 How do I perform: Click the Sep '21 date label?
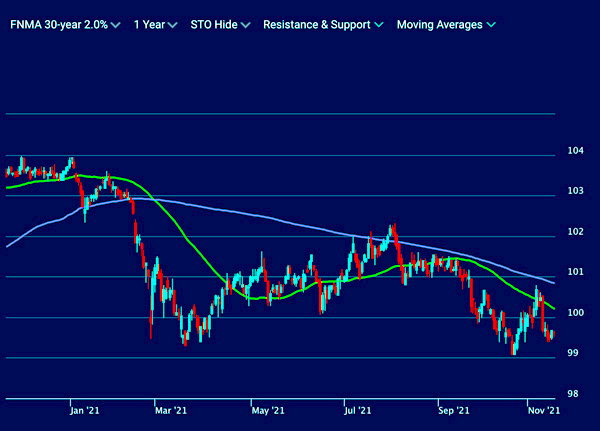pos(454,410)
